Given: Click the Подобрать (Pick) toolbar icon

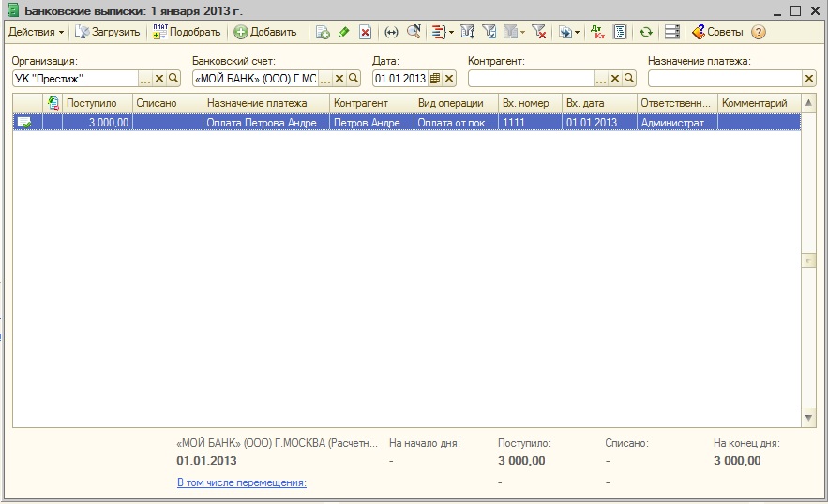Looking at the screenshot, I should (187, 32).
